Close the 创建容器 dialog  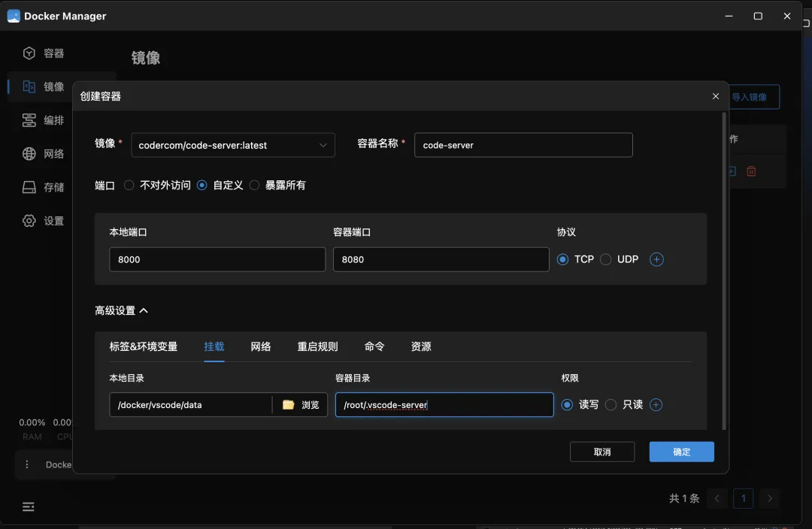point(716,96)
